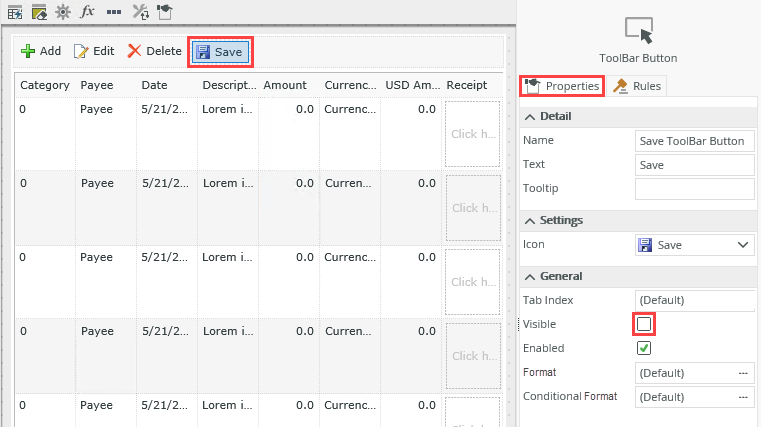Click the pin-to-page icon in top toolbar
Image resolution: width=761 pixels, height=427 pixels.
tap(165, 12)
